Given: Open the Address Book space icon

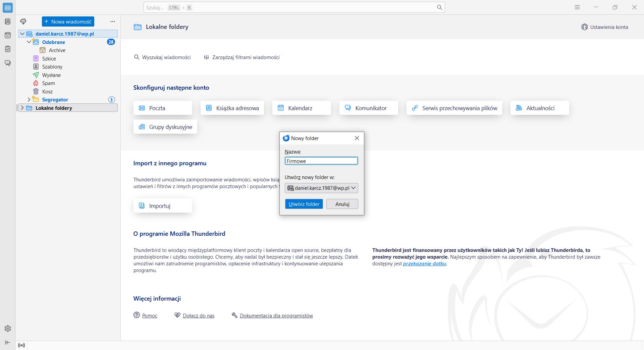Looking at the screenshot, I should pyautogui.click(x=8, y=21).
